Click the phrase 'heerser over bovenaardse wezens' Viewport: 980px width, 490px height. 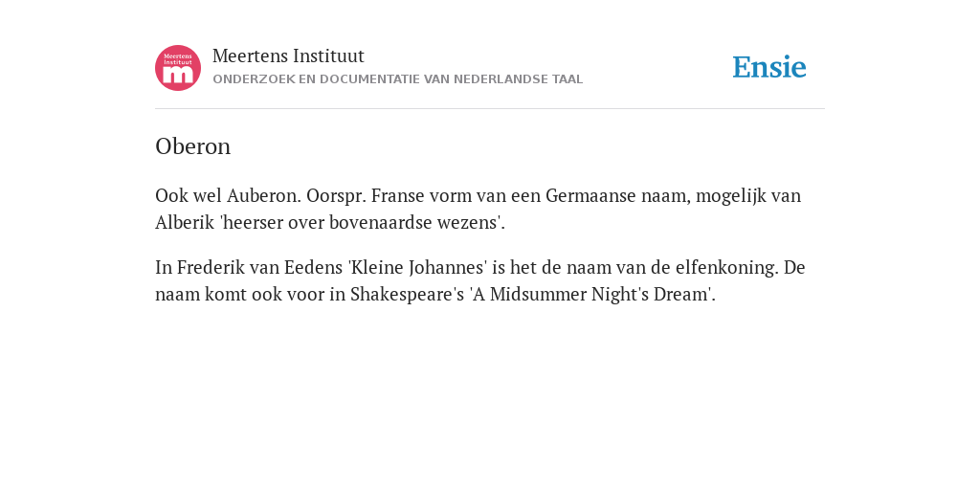point(362,222)
